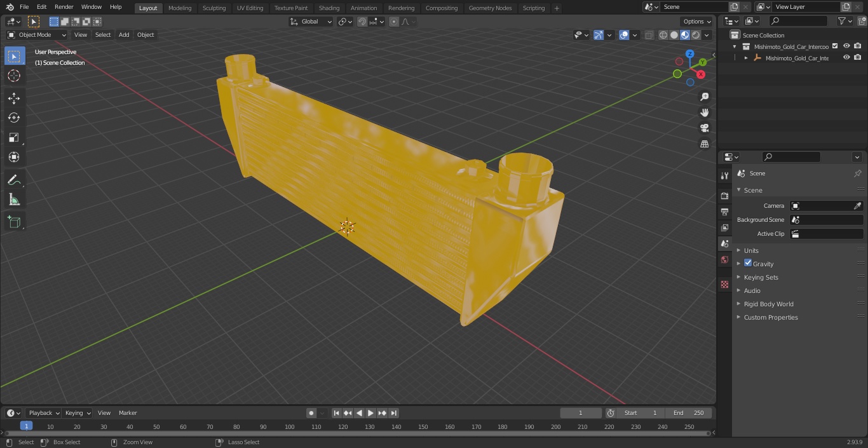Screen dimensions: 868x448
Task: Select the Annotate tool
Action: point(14,180)
